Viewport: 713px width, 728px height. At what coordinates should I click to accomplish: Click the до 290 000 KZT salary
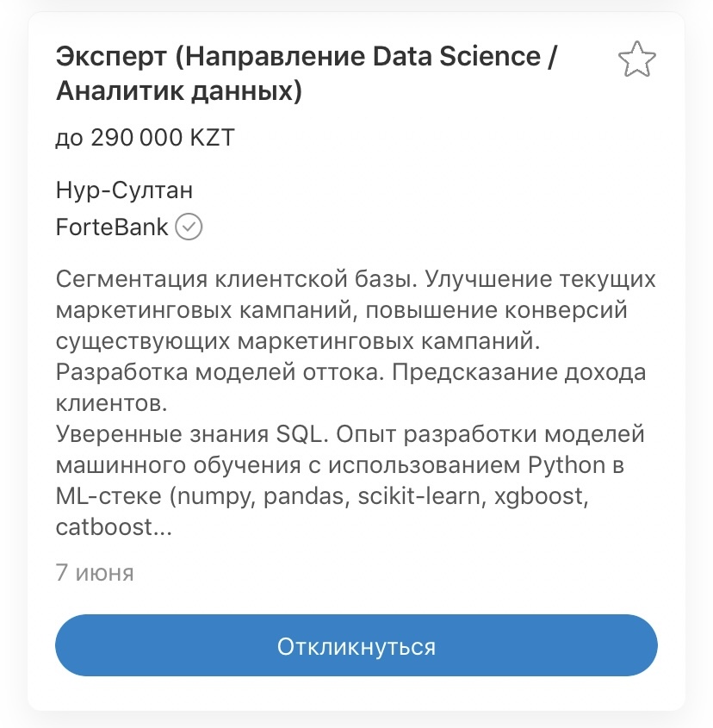146,138
